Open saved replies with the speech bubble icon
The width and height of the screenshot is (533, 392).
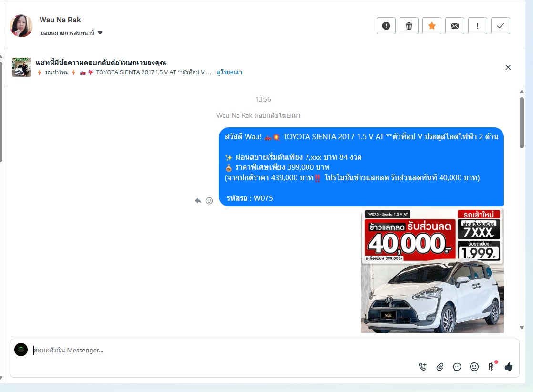tap(457, 367)
